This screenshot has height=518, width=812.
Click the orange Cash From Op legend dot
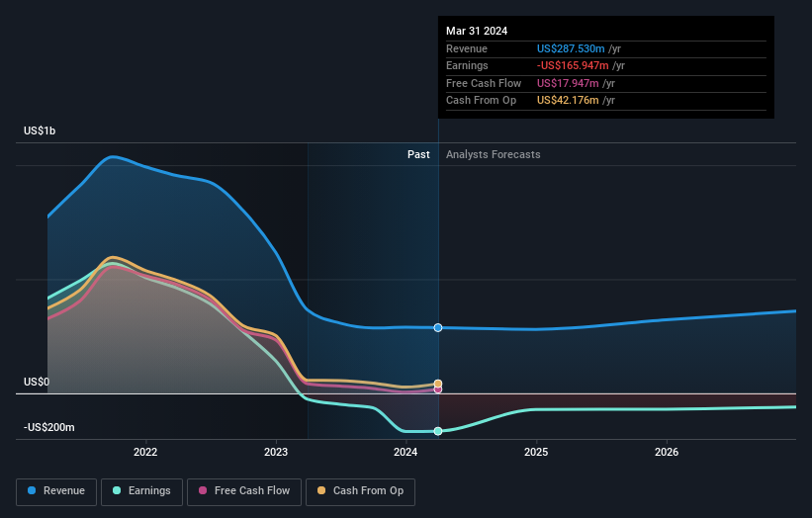tap(321, 490)
